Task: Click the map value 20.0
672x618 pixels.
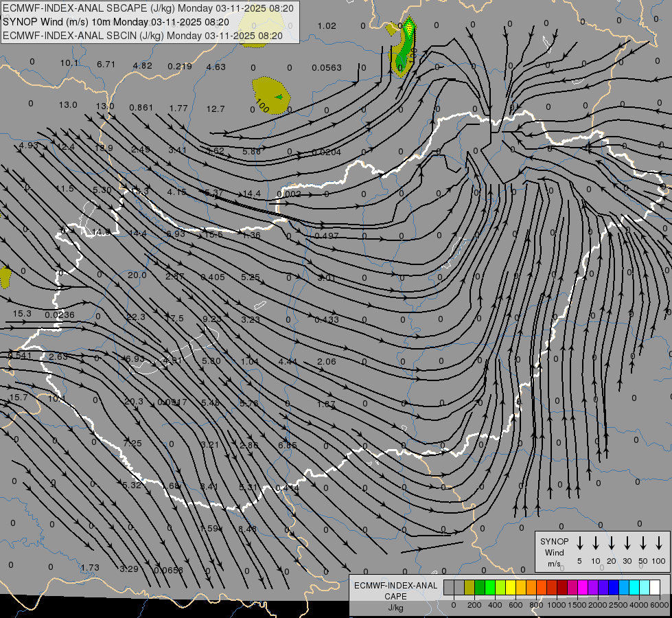Action: [137, 275]
